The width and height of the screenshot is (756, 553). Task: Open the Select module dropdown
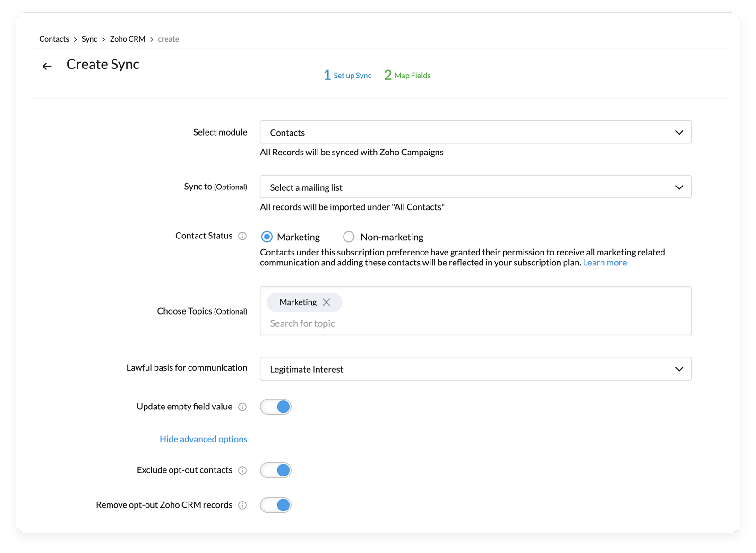pos(475,132)
